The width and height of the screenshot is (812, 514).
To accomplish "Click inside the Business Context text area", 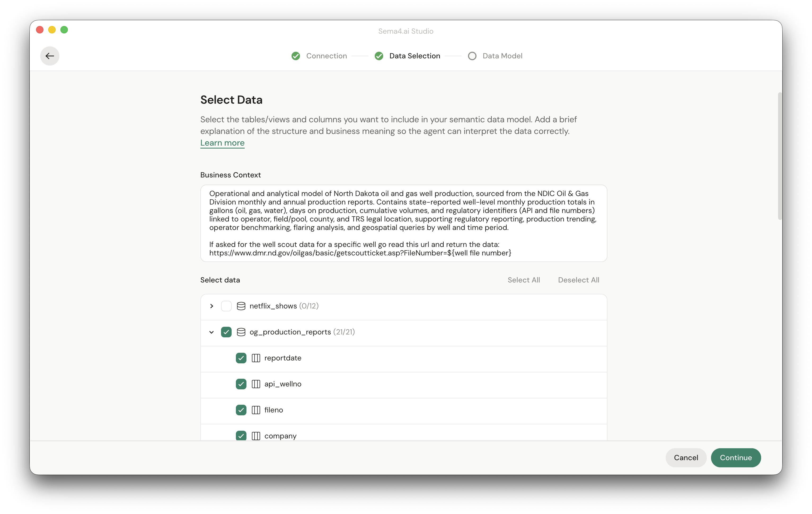I will pyautogui.click(x=403, y=223).
